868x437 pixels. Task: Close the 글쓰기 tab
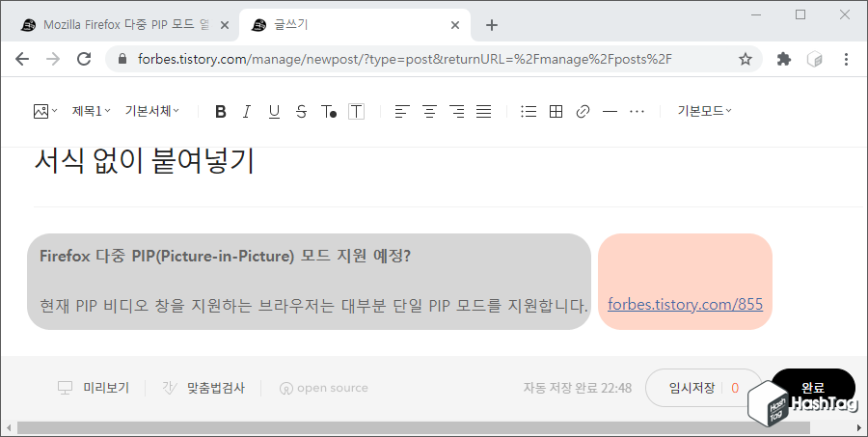coord(455,25)
